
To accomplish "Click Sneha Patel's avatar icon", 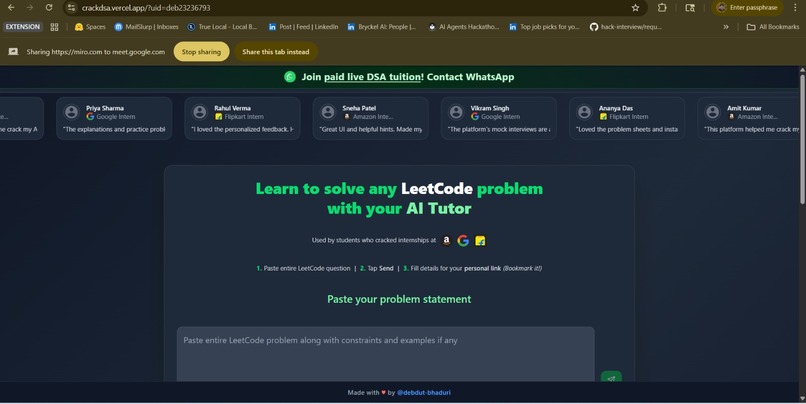I will [x=328, y=112].
